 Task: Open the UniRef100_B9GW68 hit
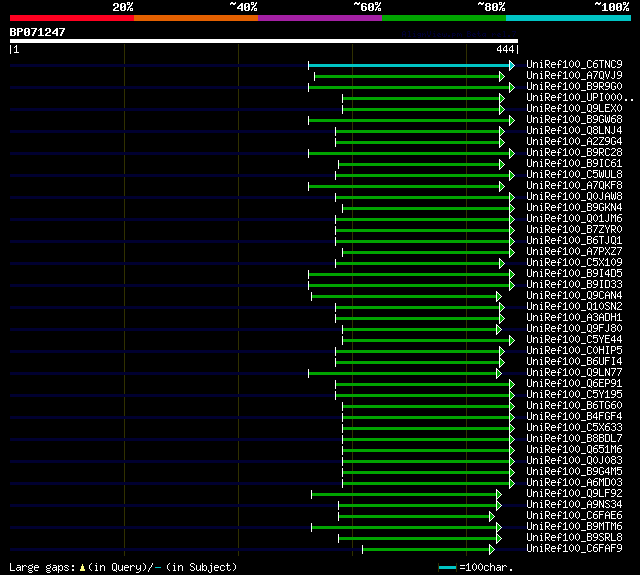(574, 120)
